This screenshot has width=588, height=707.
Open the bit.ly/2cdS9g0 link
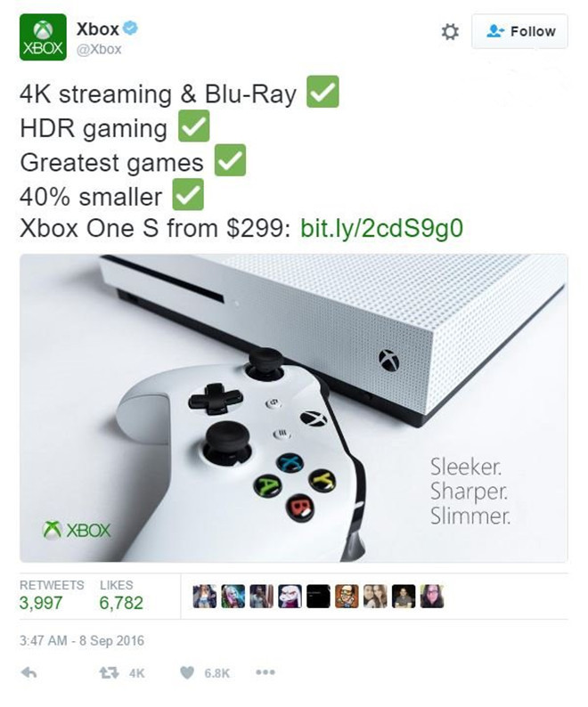click(381, 228)
